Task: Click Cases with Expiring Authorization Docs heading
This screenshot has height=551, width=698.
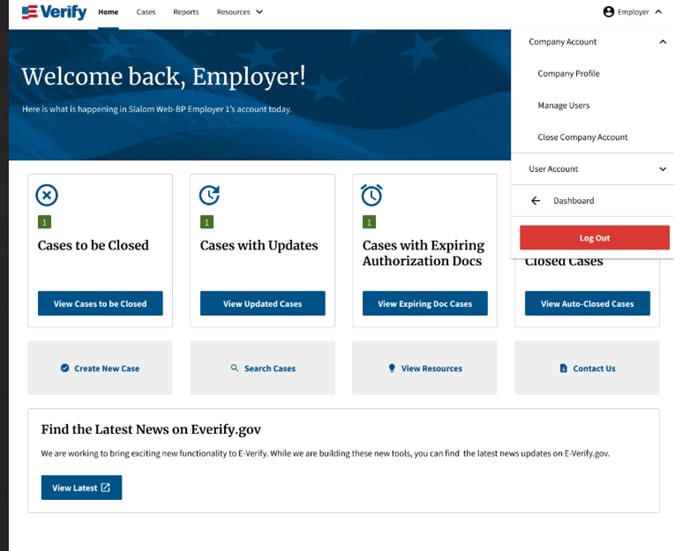Action: pyautogui.click(x=423, y=253)
